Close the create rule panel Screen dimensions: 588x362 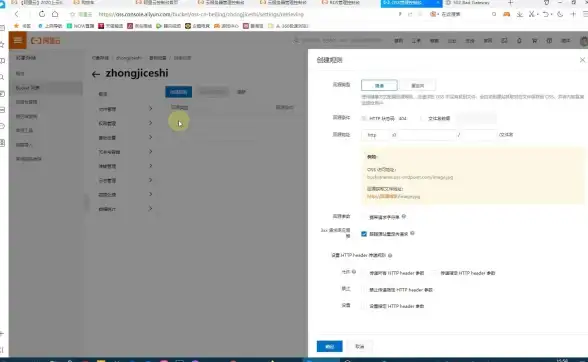point(582,60)
